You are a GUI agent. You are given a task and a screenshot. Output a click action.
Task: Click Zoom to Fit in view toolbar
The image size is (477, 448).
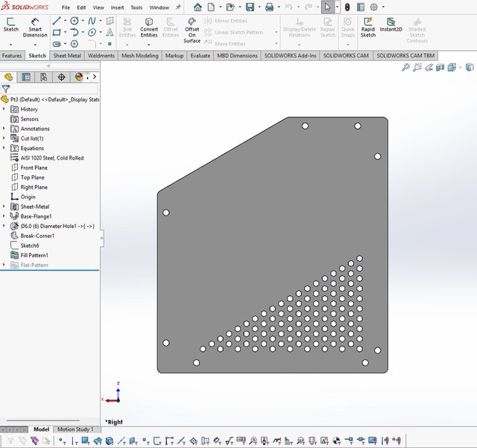[x=405, y=67]
